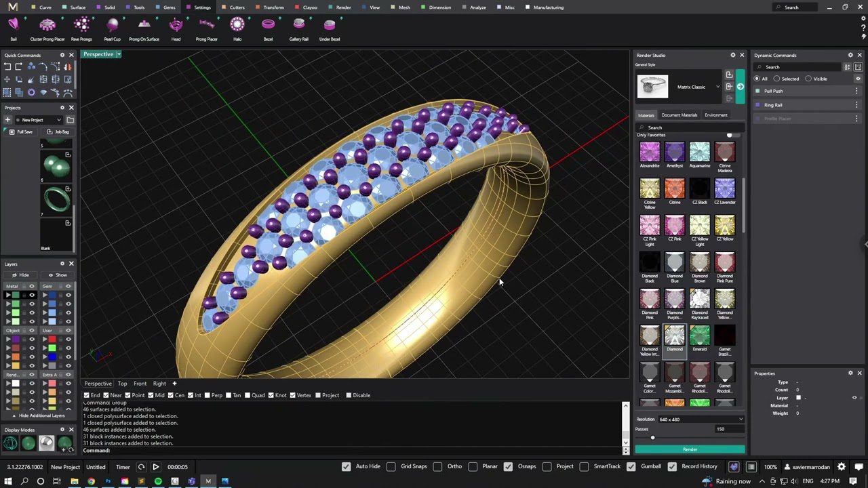
Task: Apply the Emerald material swatch
Action: coord(699,336)
